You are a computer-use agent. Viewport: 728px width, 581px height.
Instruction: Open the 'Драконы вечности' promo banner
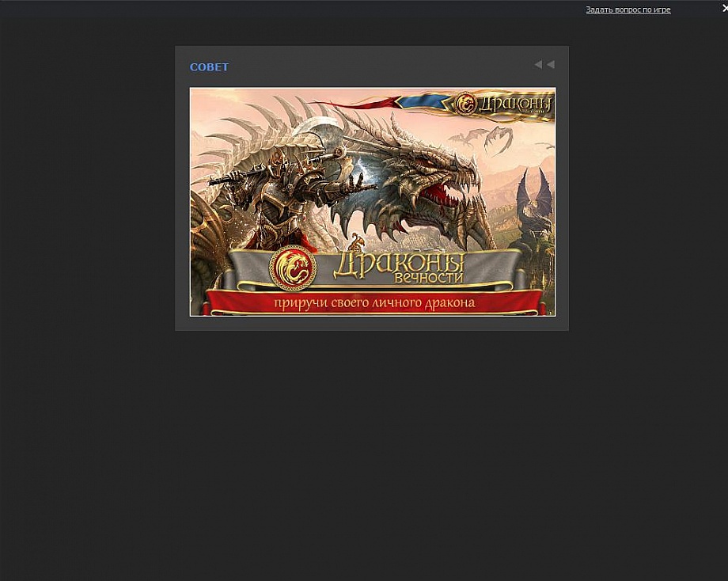373,202
